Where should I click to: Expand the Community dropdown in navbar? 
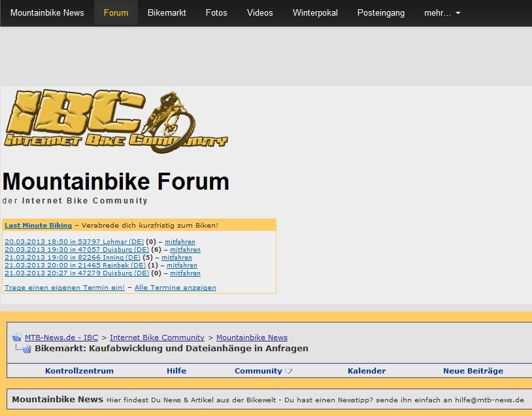tap(263, 371)
